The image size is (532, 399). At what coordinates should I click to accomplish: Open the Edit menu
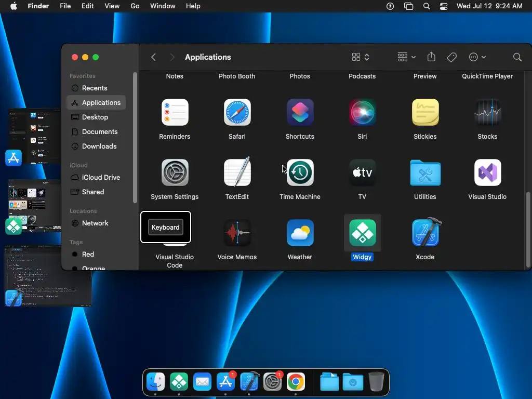click(87, 6)
